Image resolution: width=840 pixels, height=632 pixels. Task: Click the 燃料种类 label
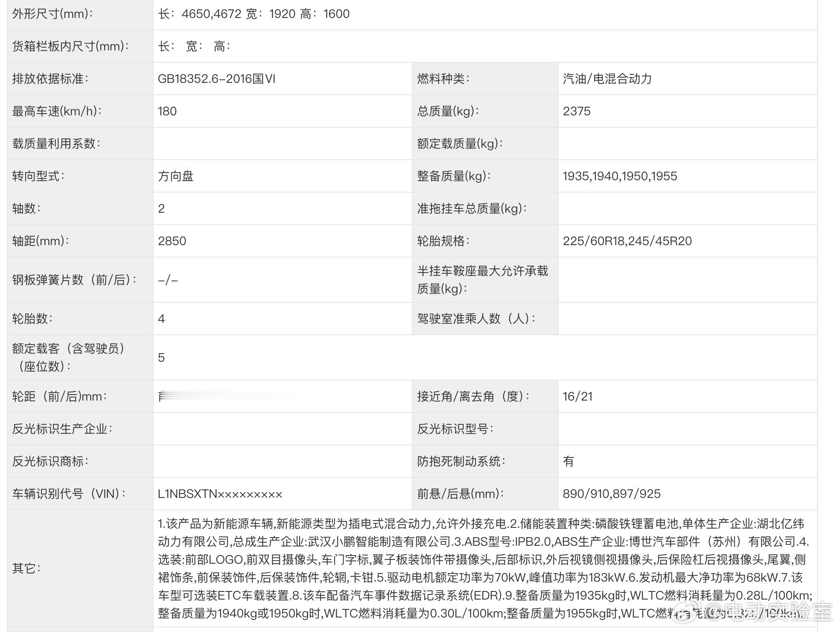click(443, 79)
